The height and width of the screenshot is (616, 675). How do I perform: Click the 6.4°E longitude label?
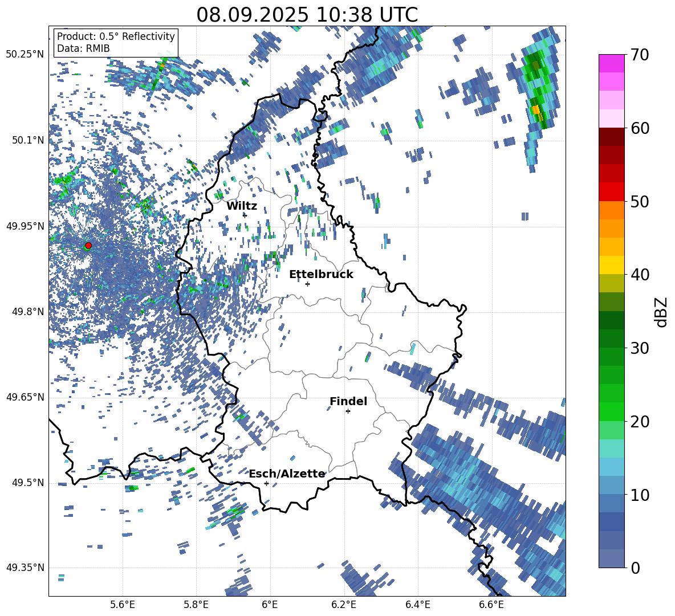(x=418, y=605)
